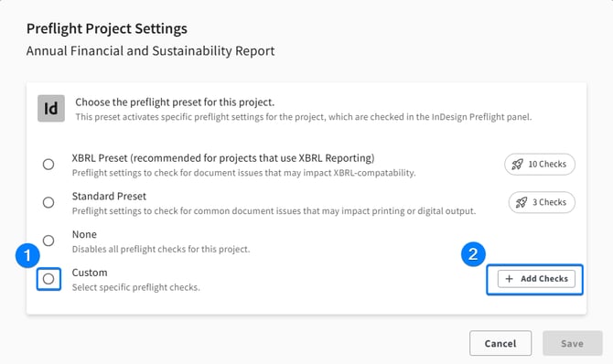The height and width of the screenshot is (364, 613).
Task: Open the 10 Checks badge for XBRL Preset
Action: tap(540, 165)
